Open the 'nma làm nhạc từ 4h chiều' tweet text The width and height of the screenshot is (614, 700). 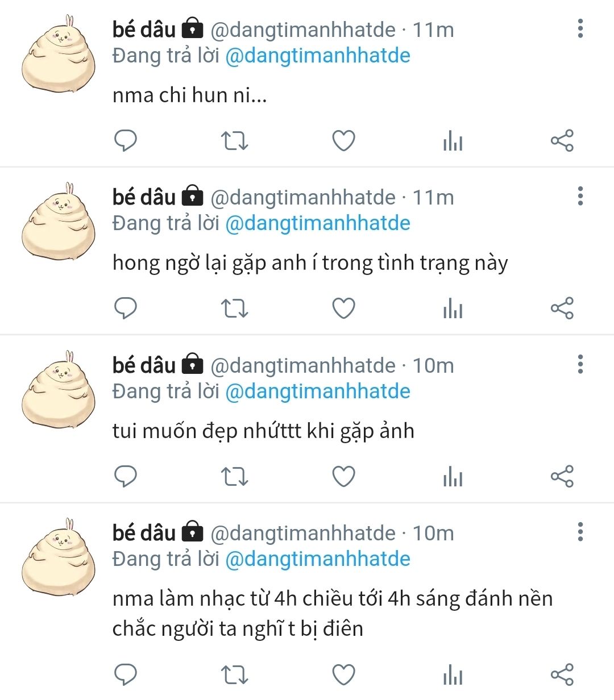pyautogui.click(x=333, y=614)
